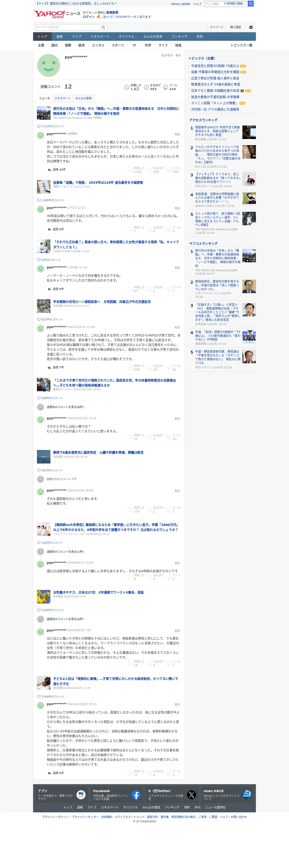289x868 pixels.
Task: Open the スポーツ category in sub-navigation
Action: click(118, 46)
